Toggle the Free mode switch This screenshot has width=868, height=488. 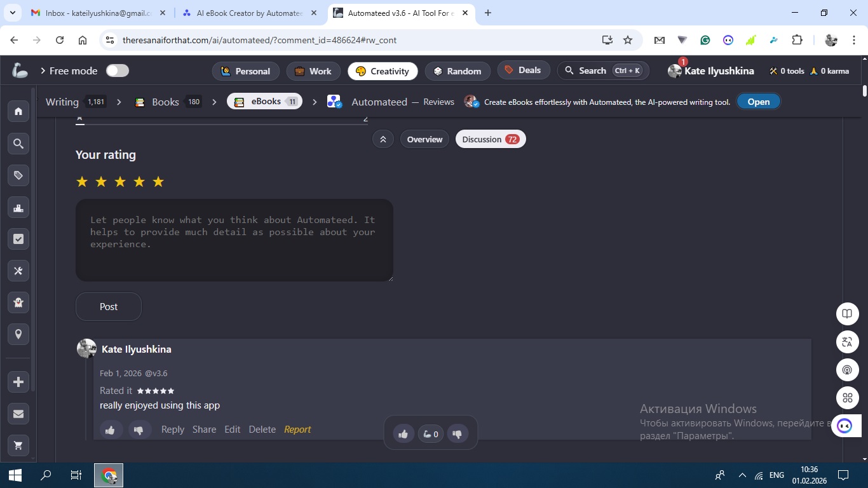pyautogui.click(x=118, y=71)
